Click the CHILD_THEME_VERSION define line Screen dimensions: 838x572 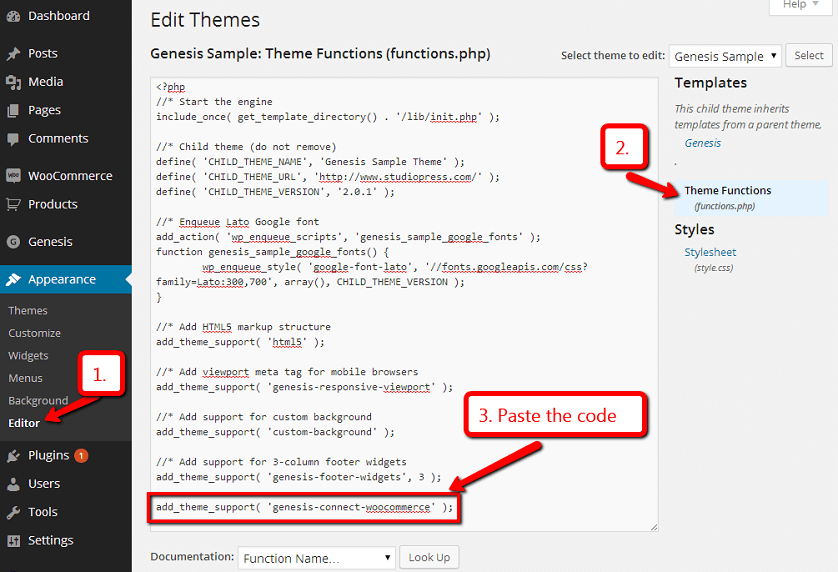(275, 192)
